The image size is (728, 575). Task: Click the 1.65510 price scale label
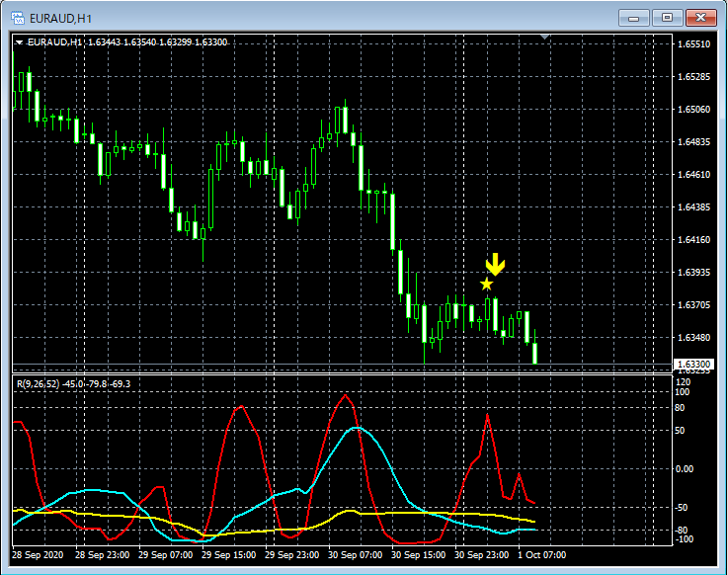693,44
